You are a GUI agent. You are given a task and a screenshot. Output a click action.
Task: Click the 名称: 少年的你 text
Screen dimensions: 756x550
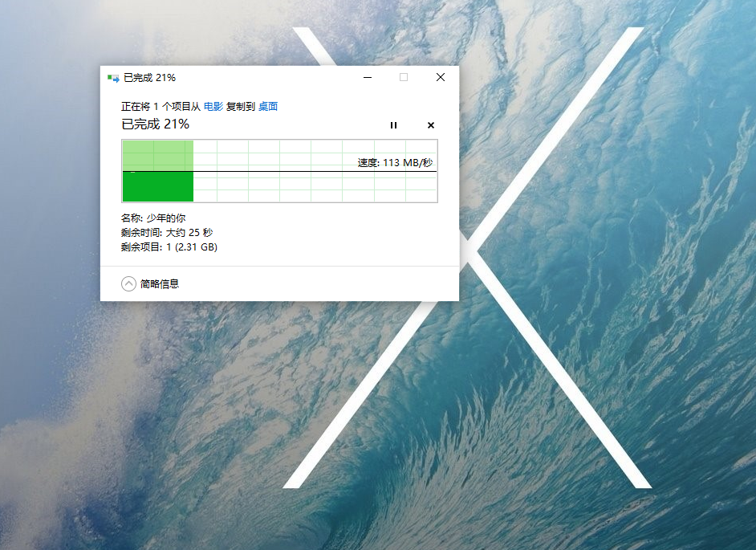point(153,218)
